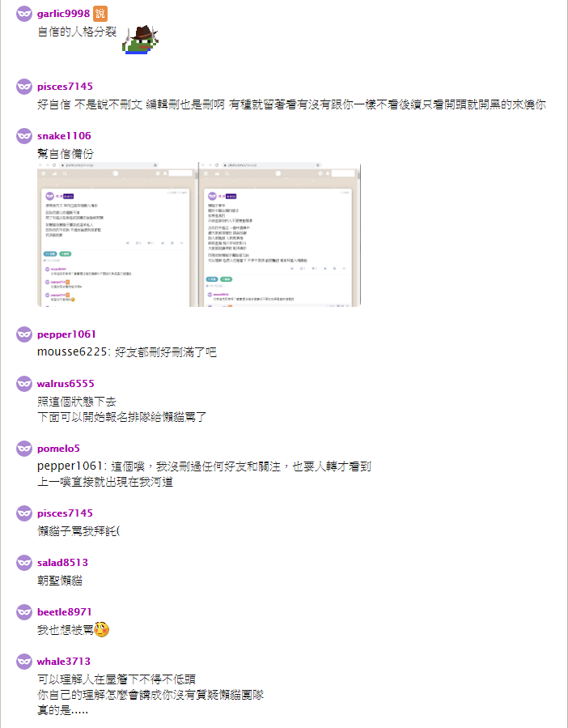Screen dimensions: 568x728
Task: Open the first pisces7145 username link
Action: point(65,87)
